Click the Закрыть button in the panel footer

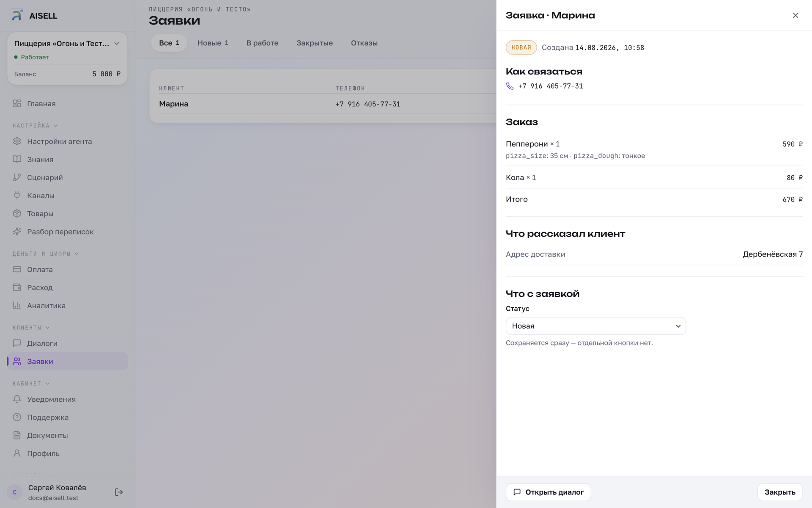point(780,492)
